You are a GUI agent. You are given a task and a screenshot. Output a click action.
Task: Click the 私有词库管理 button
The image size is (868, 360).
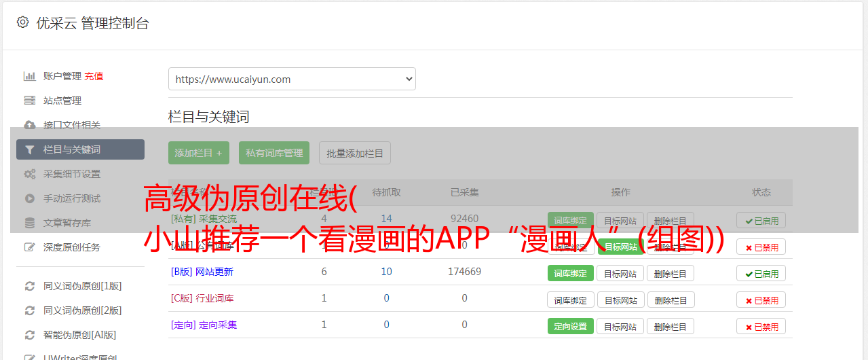point(274,153)
